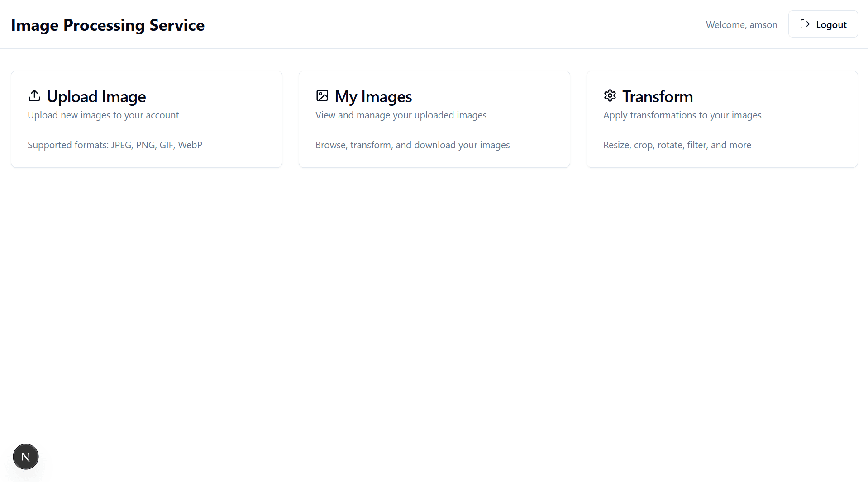
Task: Click the My Images heading
Action: pos(373,96)
